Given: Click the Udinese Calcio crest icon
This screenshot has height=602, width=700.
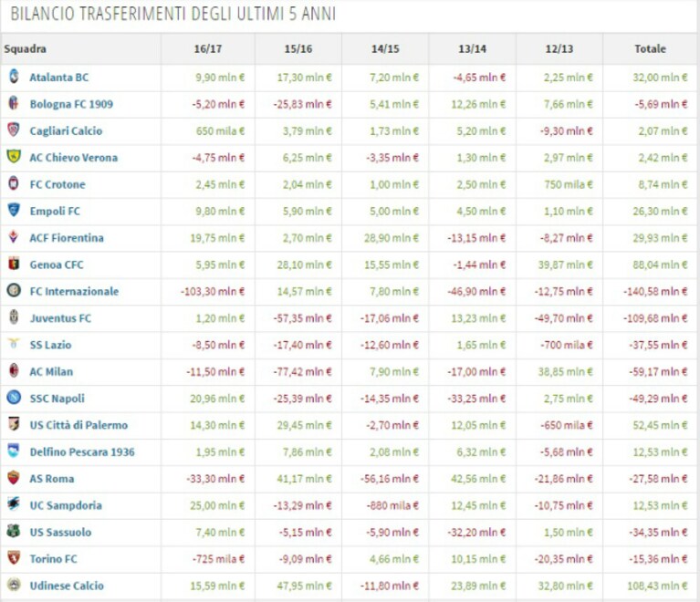Looking at the screenshot, I should (x=14, y=585).
